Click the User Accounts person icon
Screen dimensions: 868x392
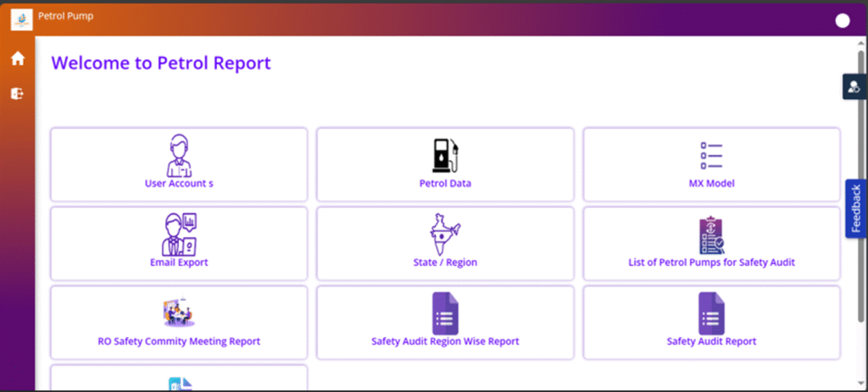(179, 155)
